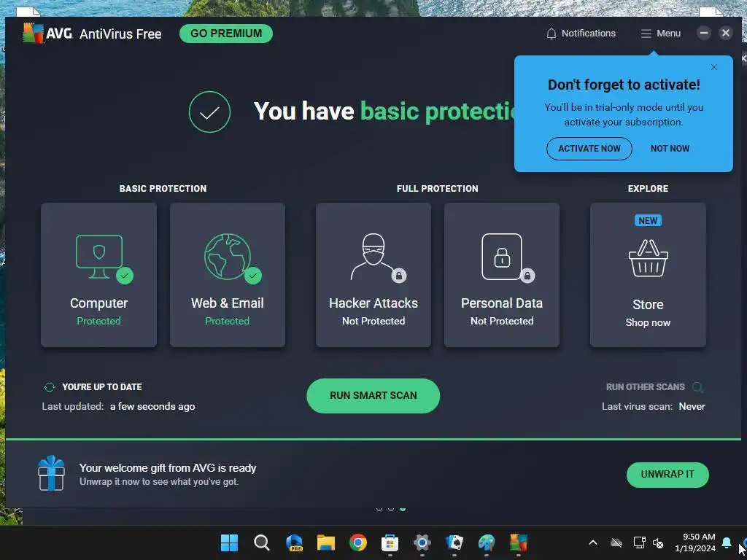Click the Protected text under Web & Email
Image resolution: width=747 pixels, height=560 pixels.
pos(228,322)
